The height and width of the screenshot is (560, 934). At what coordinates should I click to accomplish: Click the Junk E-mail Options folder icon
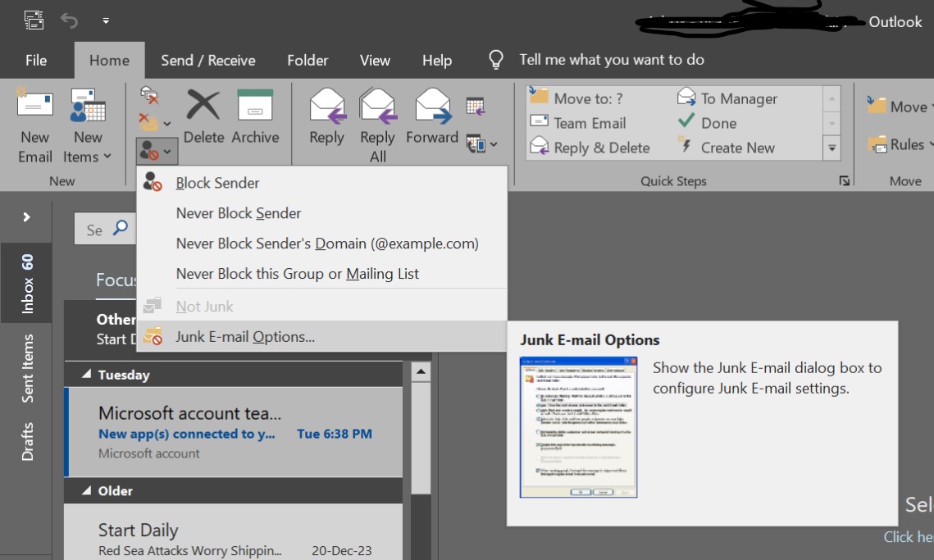click(153, 336)
